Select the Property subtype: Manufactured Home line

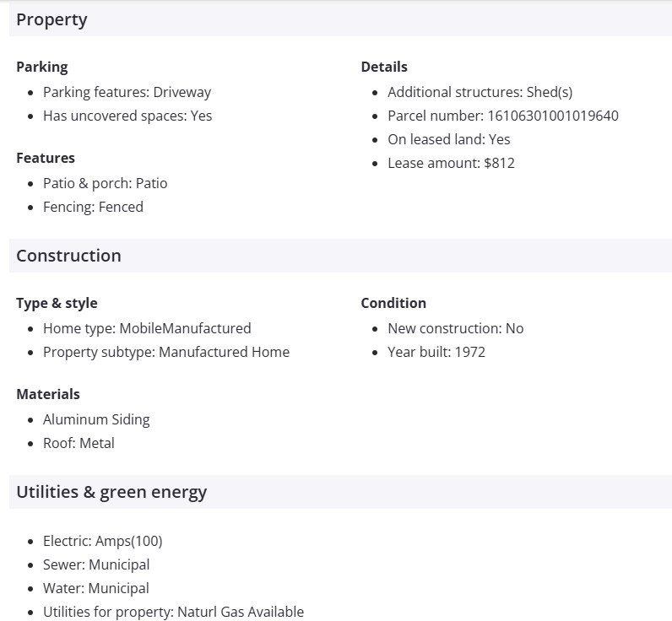click(166, 352)
